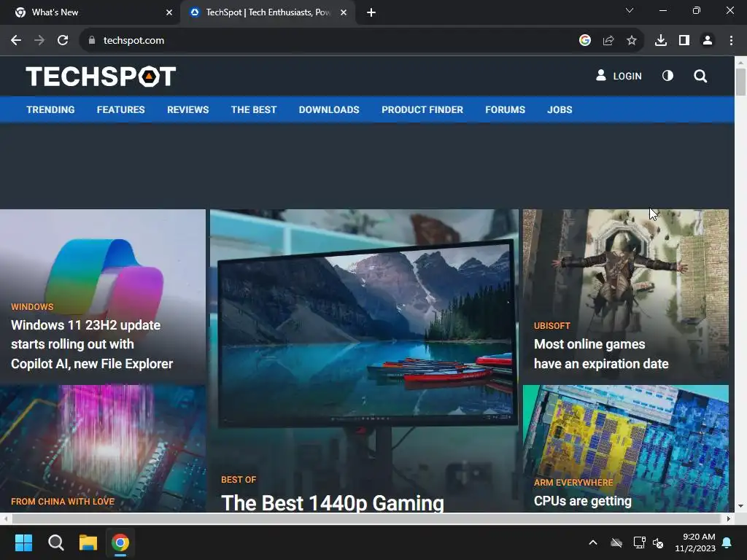Click the Google icon in address bar
This screenshot has width=747, height=560.
pos(584,41)
